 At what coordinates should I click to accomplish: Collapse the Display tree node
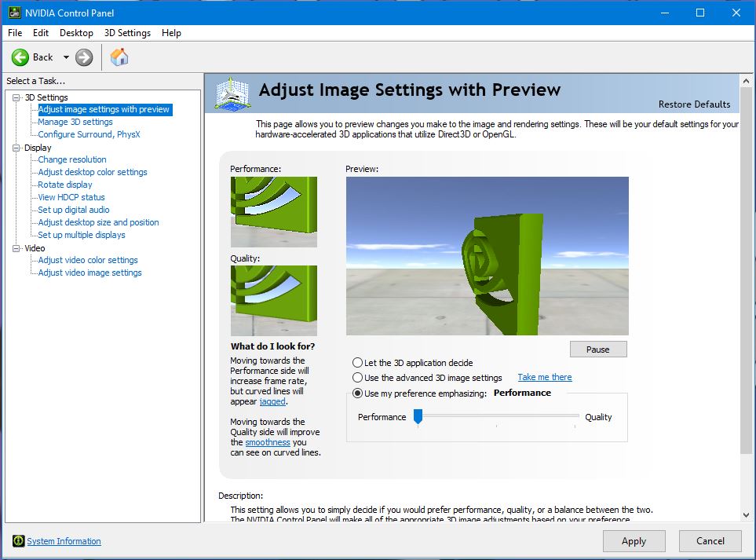coord(16,148)
